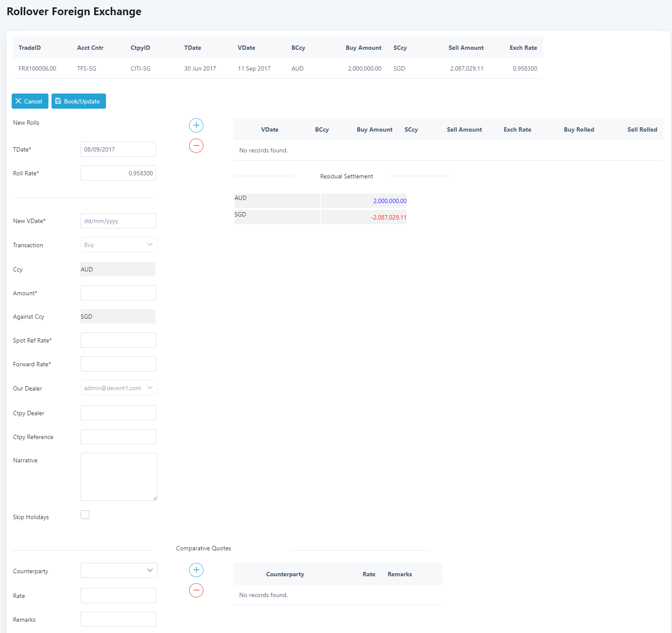The height and width of the screenshot is (633, 672).
Task: Click the TFS-SG account centre cell
Action: point(87,68)
